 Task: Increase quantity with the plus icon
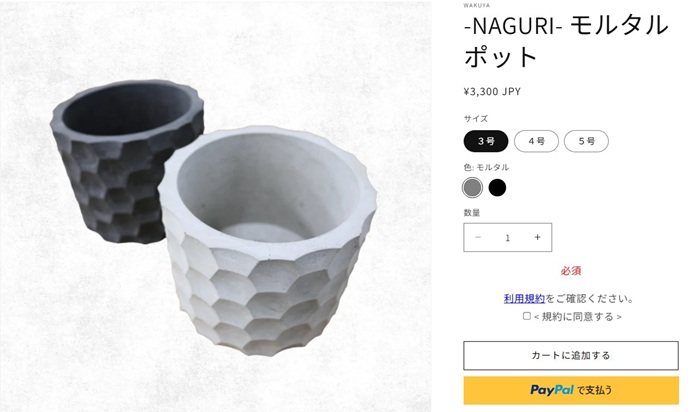point(537,237)
